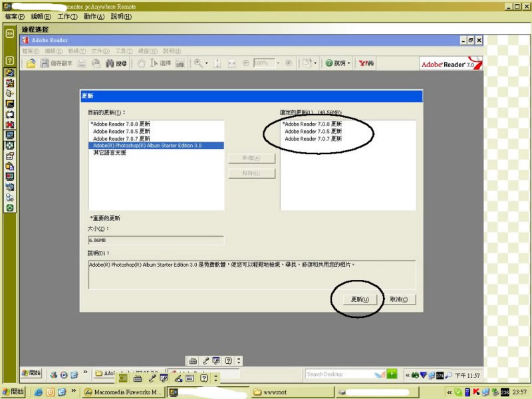Click the Search Desktop input box

[345, 374]
